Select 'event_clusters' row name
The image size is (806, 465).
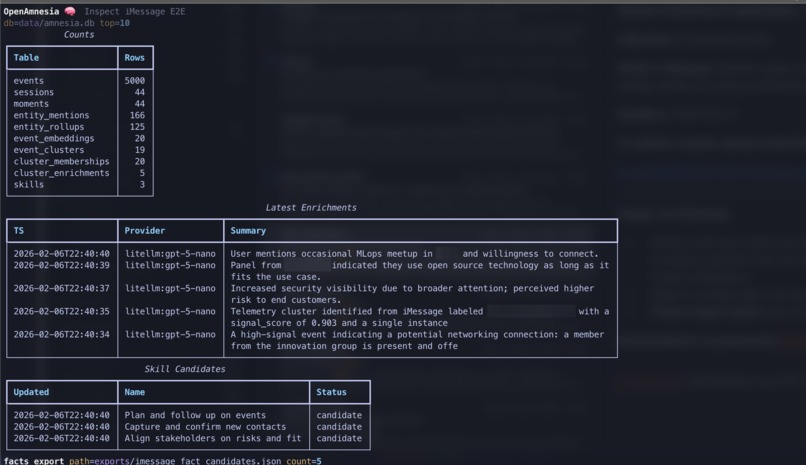[49, 150]
